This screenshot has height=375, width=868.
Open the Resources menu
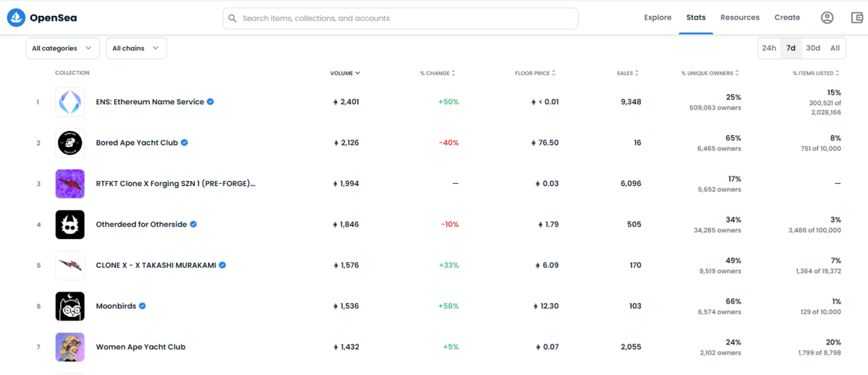[x=740, y=17]
